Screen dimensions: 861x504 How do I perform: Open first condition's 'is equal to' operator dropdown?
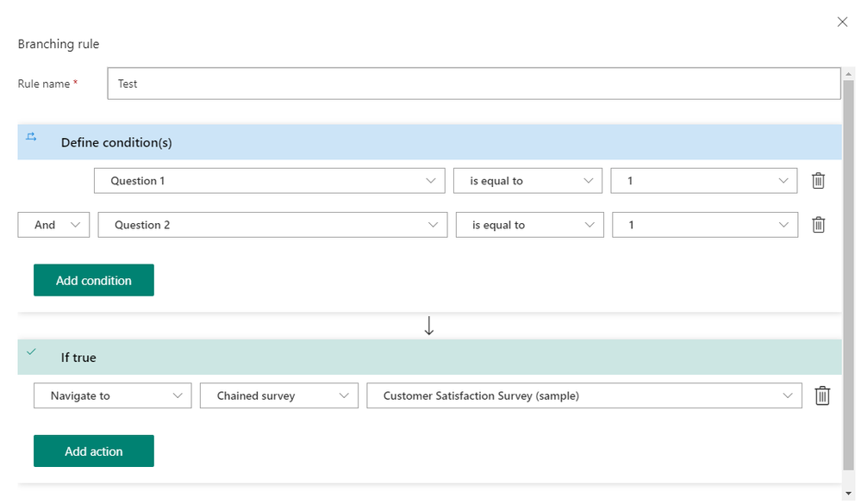click(527, 181)
